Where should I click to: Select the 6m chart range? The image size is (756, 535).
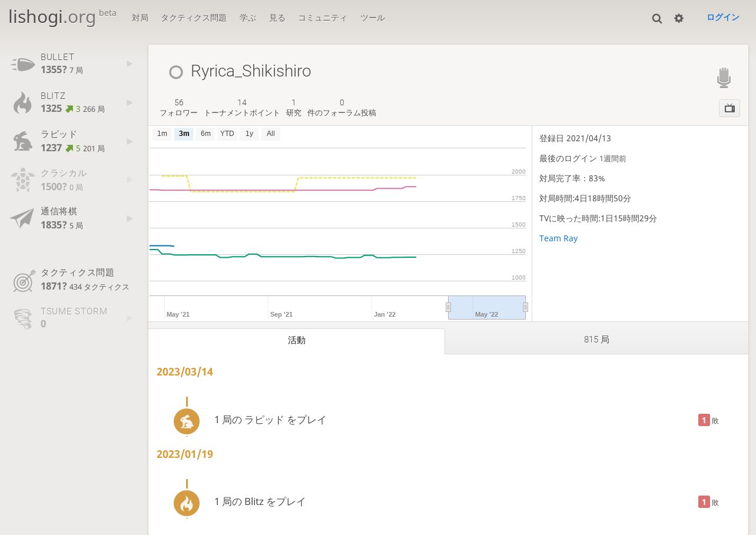click(205, 134)
